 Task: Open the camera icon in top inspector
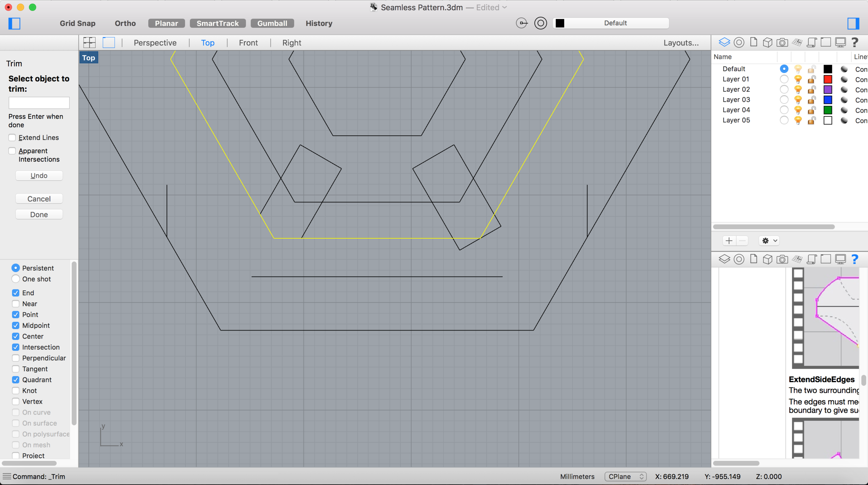click(782, 42)
